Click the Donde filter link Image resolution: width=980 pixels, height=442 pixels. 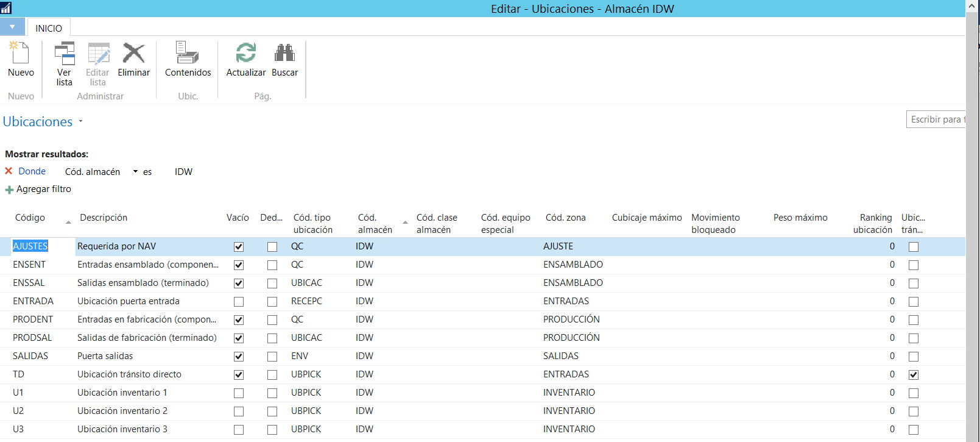coord(32,171)
